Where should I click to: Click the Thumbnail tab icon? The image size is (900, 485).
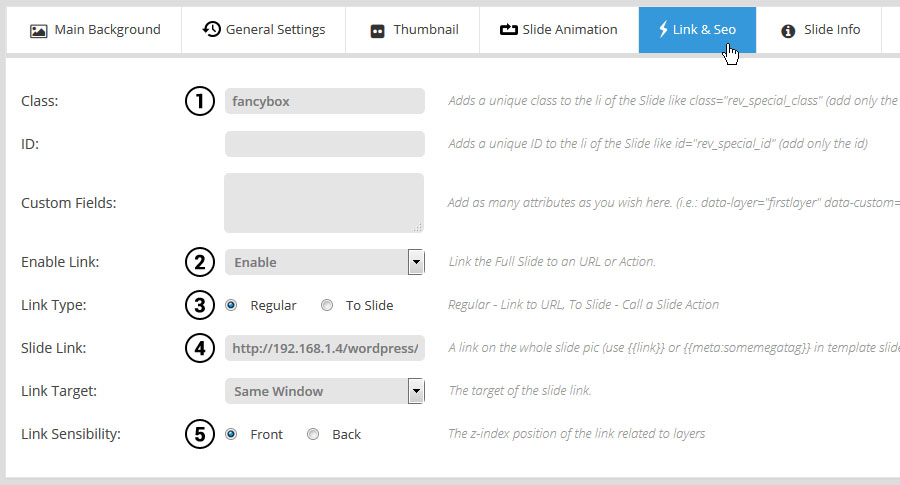click(x=377, y=31)
